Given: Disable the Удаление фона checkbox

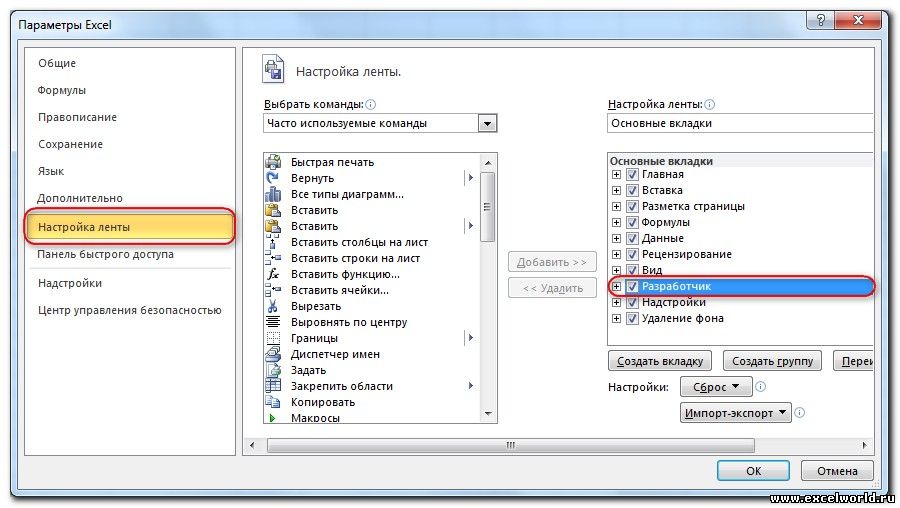Looking at the screenshot, I should (x=632, y=319).
